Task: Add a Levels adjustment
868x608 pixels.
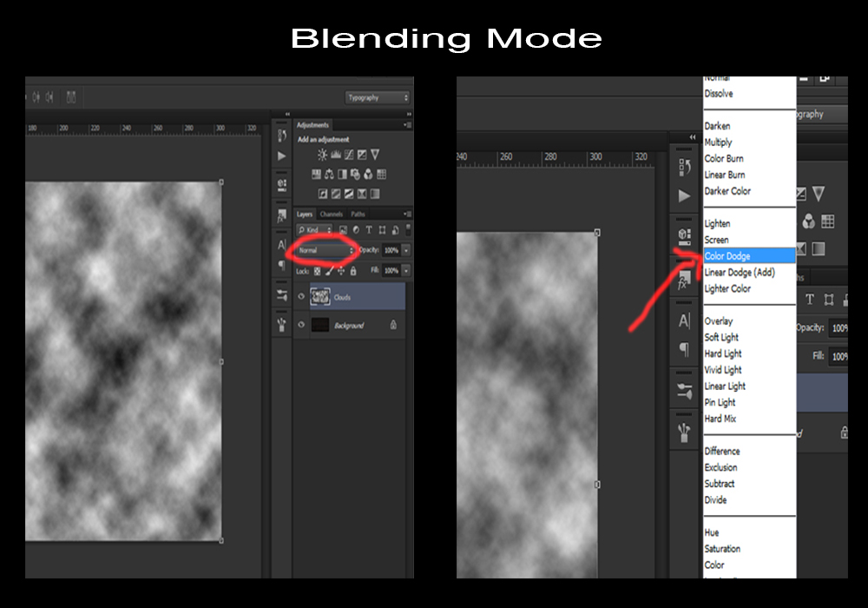Action: tap(335, 155)
